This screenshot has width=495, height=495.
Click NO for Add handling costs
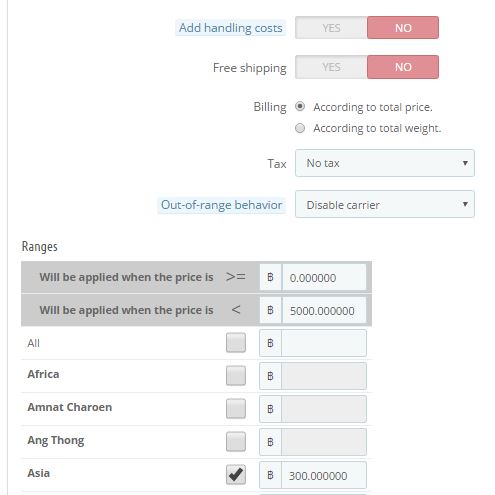coord(403,28)
